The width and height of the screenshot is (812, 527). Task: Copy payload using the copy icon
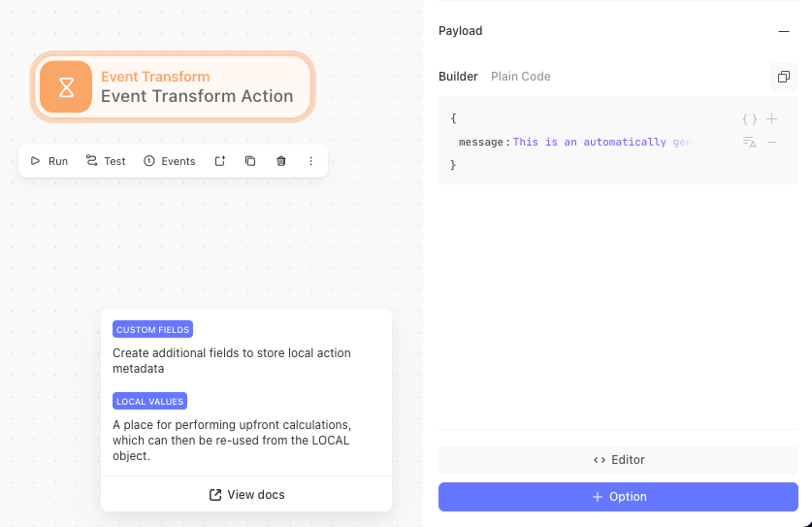(784, 77)
